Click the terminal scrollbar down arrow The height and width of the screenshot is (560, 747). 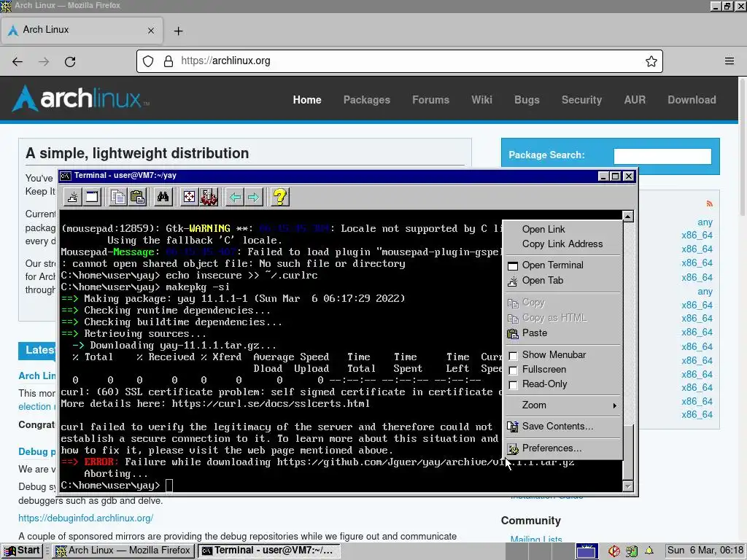tap(628, 486)
